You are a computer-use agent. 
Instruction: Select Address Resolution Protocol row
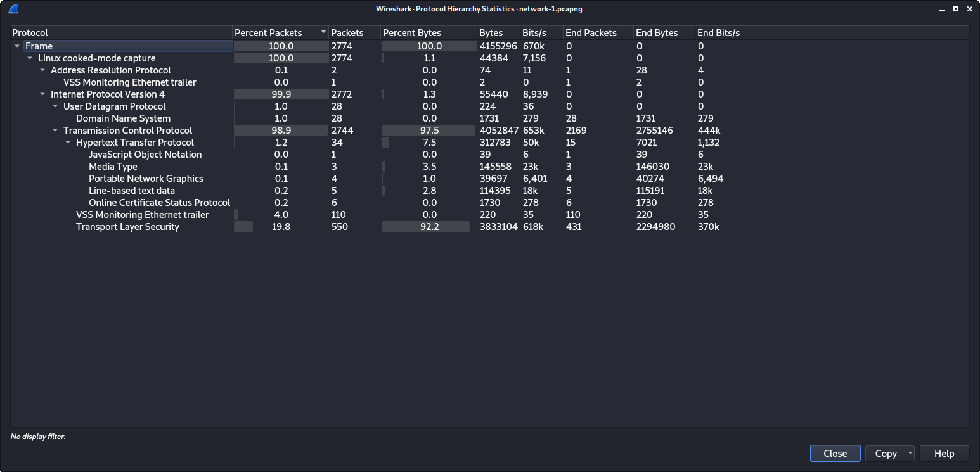[489, 70]
